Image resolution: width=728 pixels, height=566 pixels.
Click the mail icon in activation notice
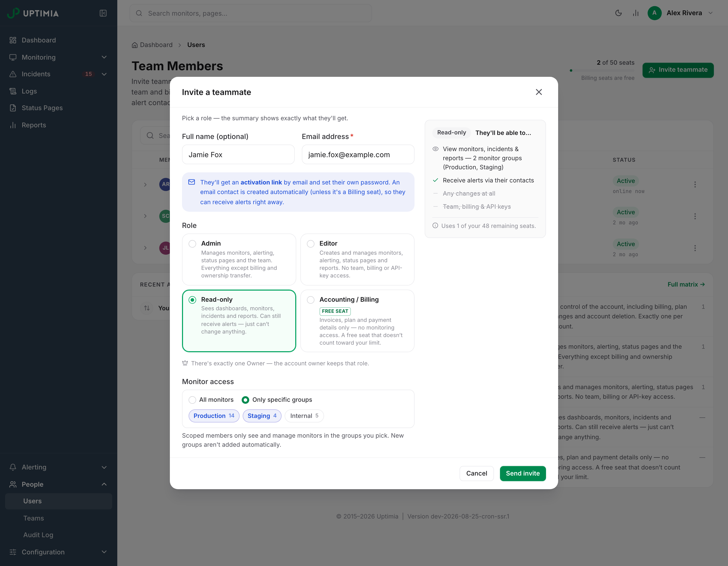point(192,182)
